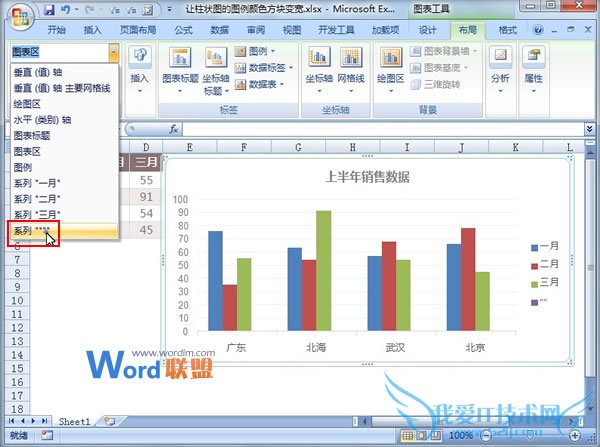Click inside the formula bar input

pos(383,129)
